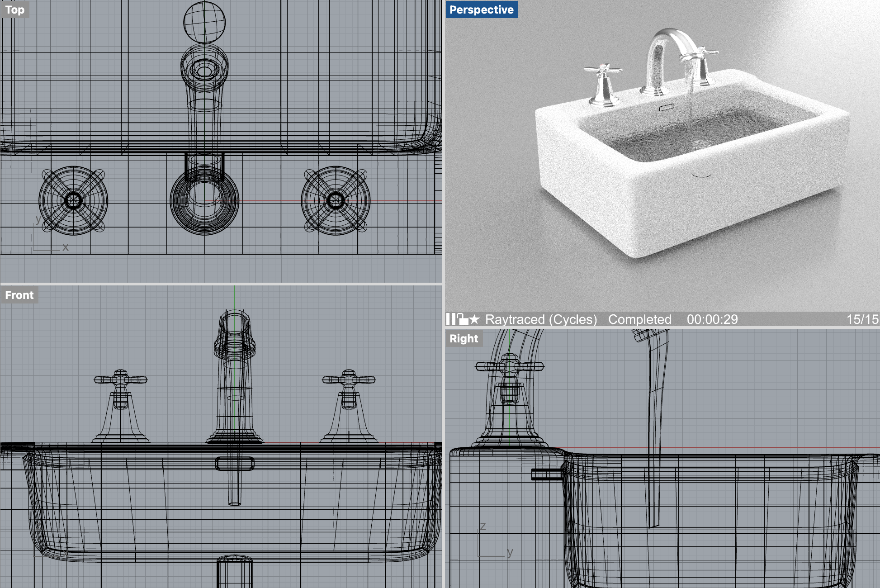Click the Raytraced (Cycles) mode label
The width and height of the screenshot is (880, 588).
click(541, 319)
